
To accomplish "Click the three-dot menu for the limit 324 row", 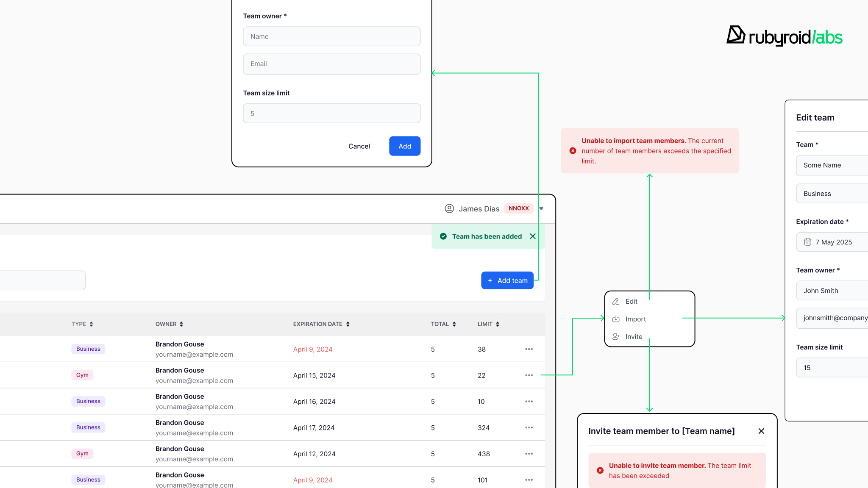I will 529,428.
